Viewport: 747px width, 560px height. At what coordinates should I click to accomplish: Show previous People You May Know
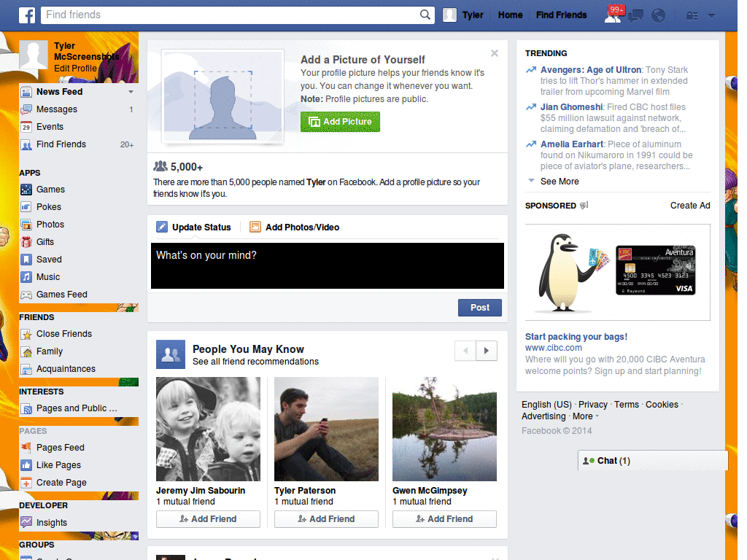[465, 351]
